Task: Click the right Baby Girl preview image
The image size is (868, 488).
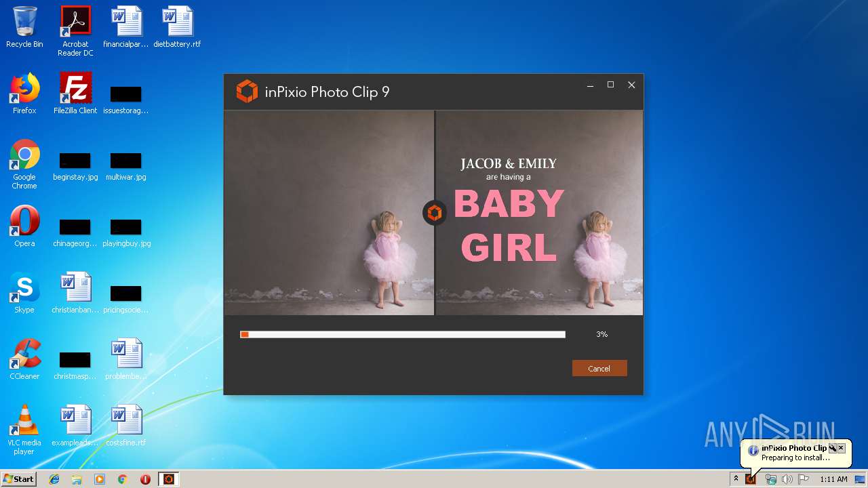Action: click(539, 213)
